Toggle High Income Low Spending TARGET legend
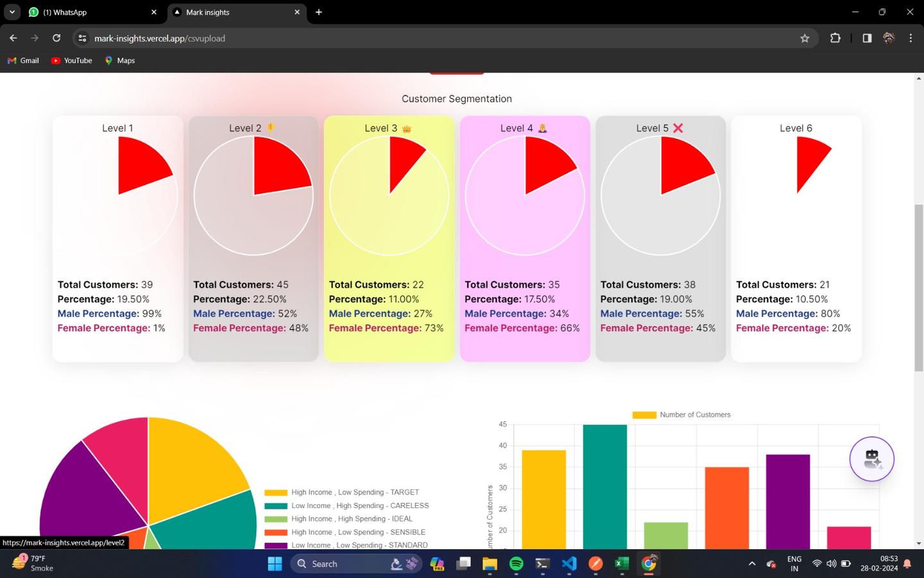 coord(341,493)
